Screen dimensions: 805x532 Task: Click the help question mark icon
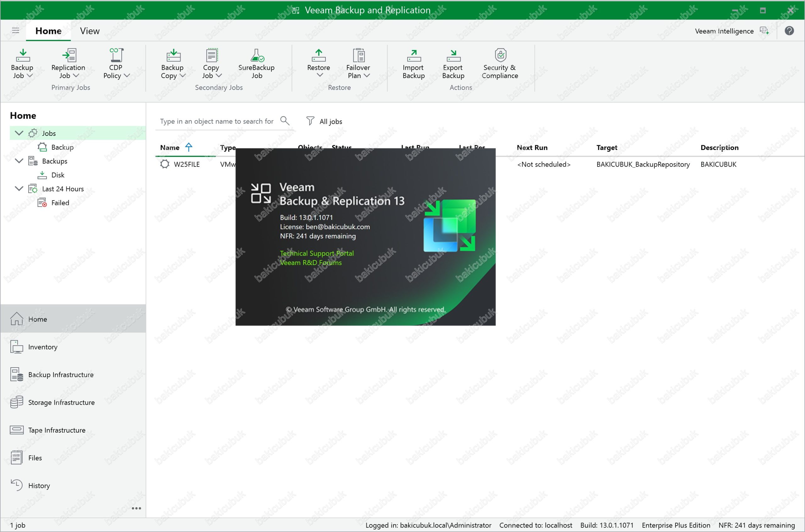[x=789, y=31]
